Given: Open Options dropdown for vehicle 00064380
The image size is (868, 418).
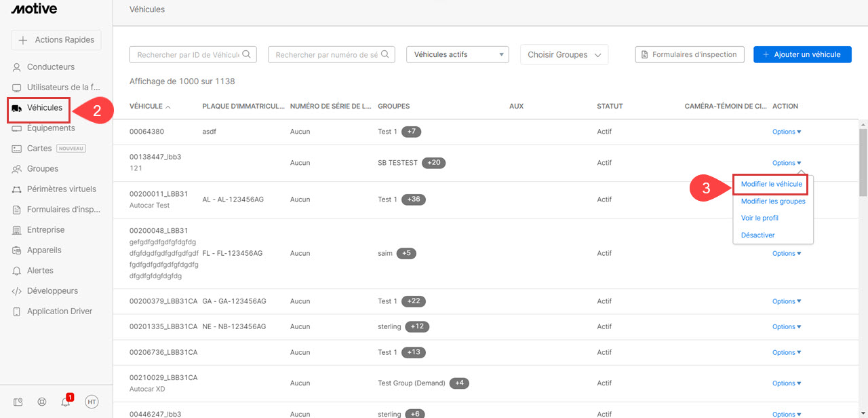Looking at the screenshot, I should coord(787,132).
